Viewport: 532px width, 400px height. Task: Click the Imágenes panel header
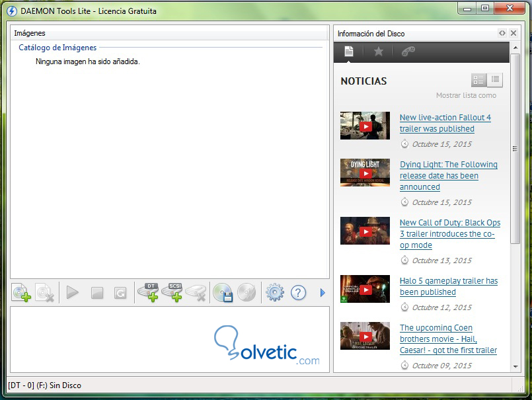[169, 33]
